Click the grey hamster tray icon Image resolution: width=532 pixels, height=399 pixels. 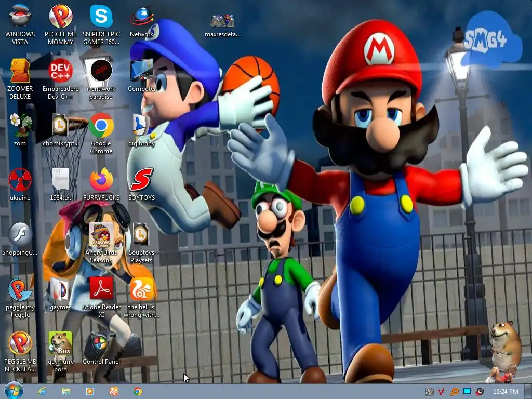coord(429,392)
